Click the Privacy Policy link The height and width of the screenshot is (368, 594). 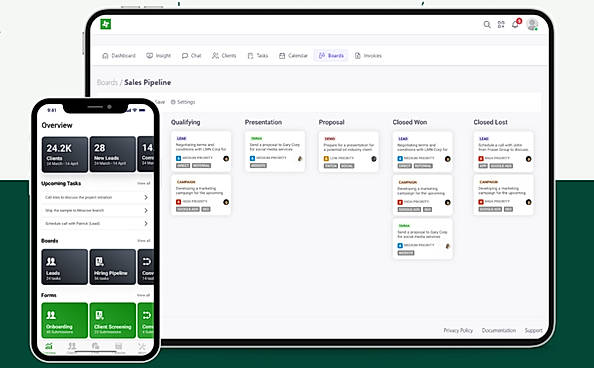coord(458,330)
